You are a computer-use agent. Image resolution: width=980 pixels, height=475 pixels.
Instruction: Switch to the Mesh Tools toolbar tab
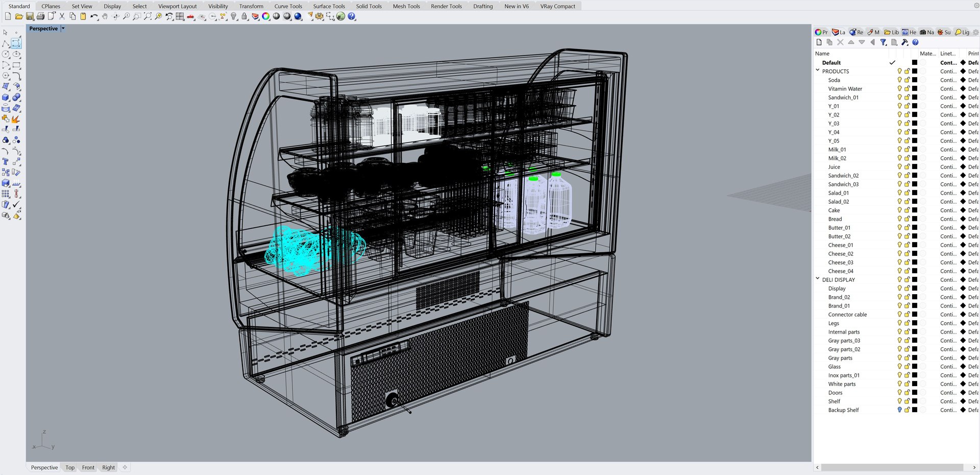[x=406, y=6]
